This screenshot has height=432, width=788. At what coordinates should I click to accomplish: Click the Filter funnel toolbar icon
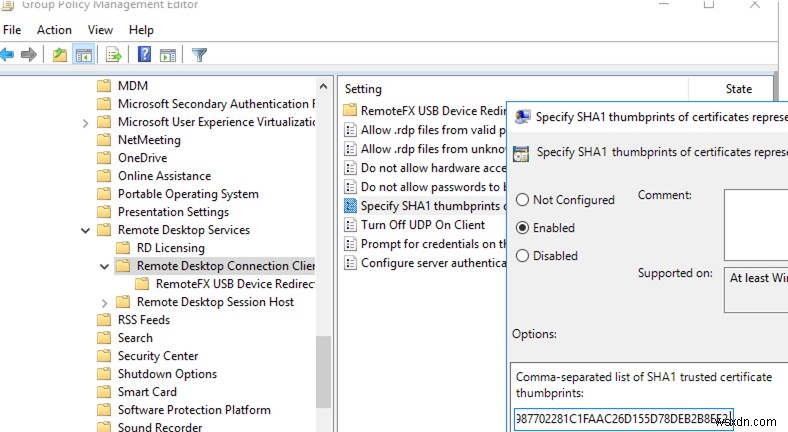click(199, 55)
